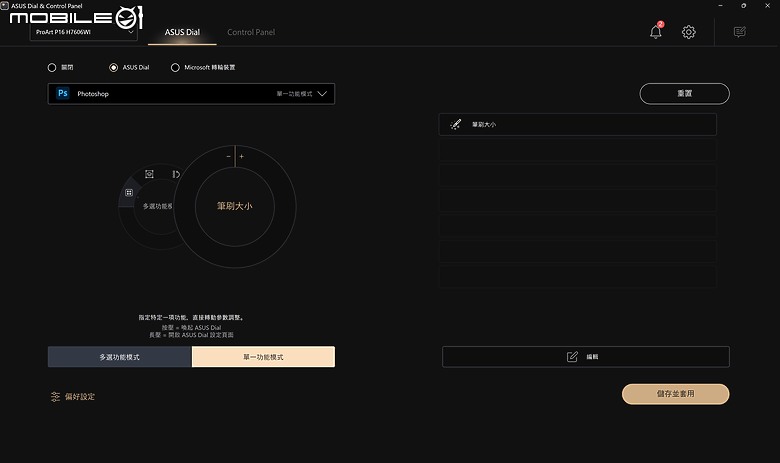The height and width of the screenshot is (463, 780).
Task: Open the feedback icon beside the gear
Action: click(740, 32)
